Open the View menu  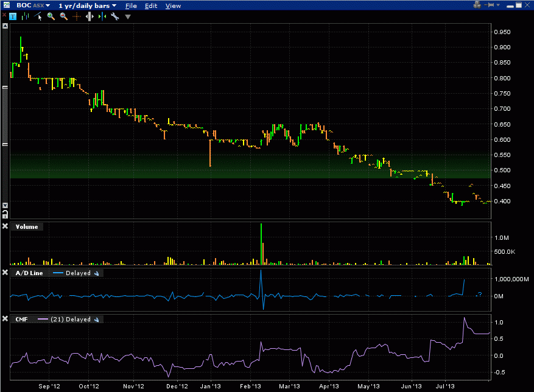pos(173,5)
